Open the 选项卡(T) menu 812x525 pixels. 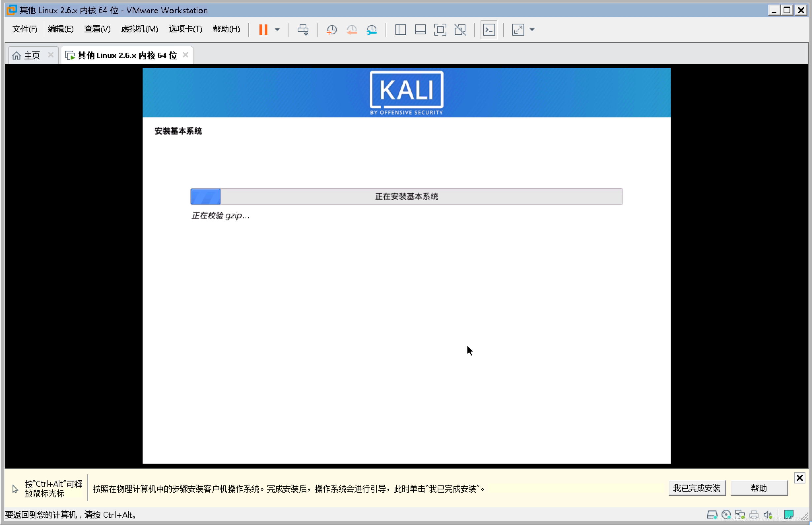pyautogui.click(x=185, y=29)
